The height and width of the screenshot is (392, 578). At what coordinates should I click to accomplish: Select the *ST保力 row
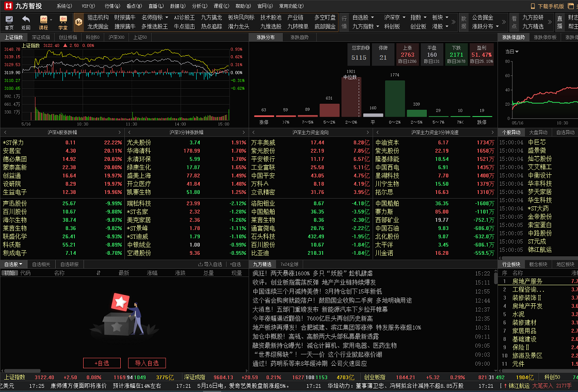pos(62,142)
